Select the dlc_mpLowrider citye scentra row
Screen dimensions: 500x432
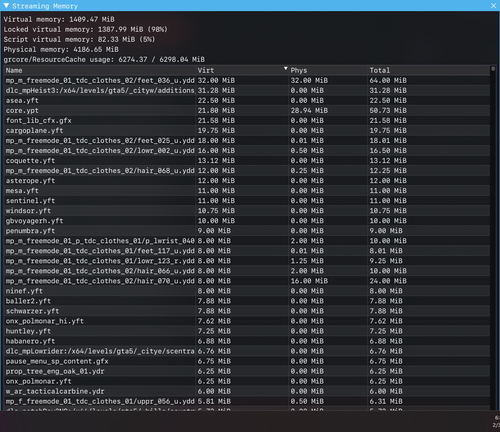pyautogui.click(x=247, y=351)
